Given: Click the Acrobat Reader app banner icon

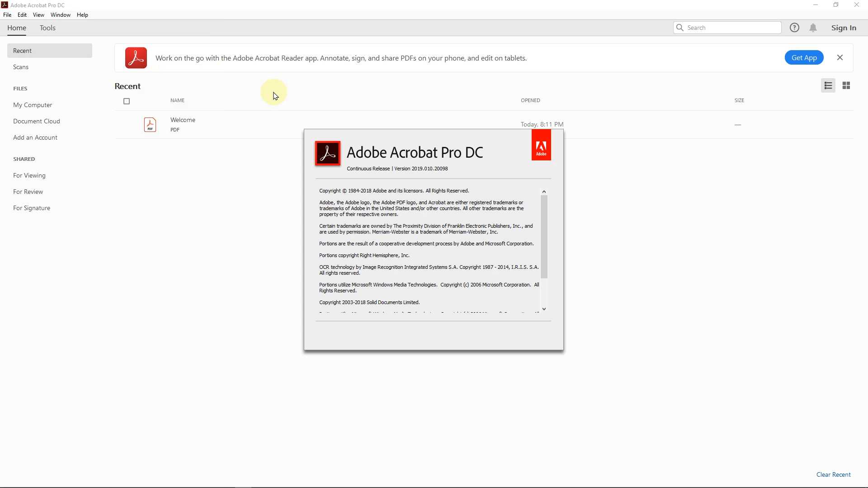Looking at the screenshot, I should point(136,58).
